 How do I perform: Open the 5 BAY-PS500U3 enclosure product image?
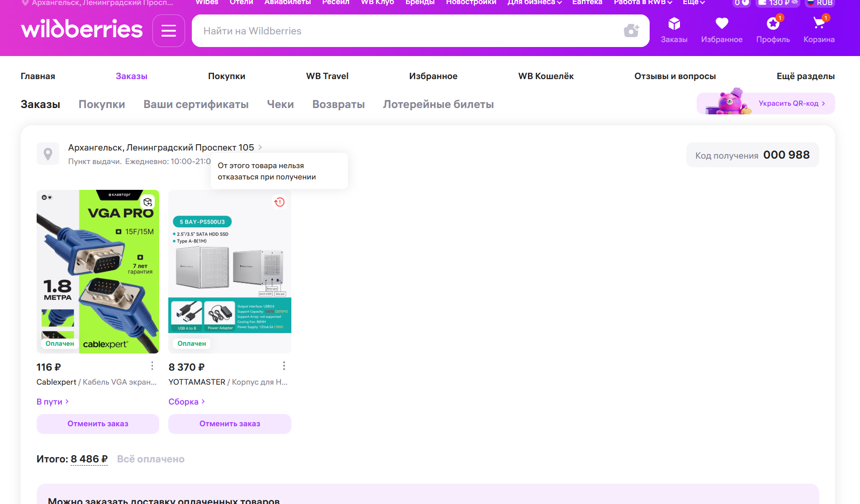tap(230, 272)
